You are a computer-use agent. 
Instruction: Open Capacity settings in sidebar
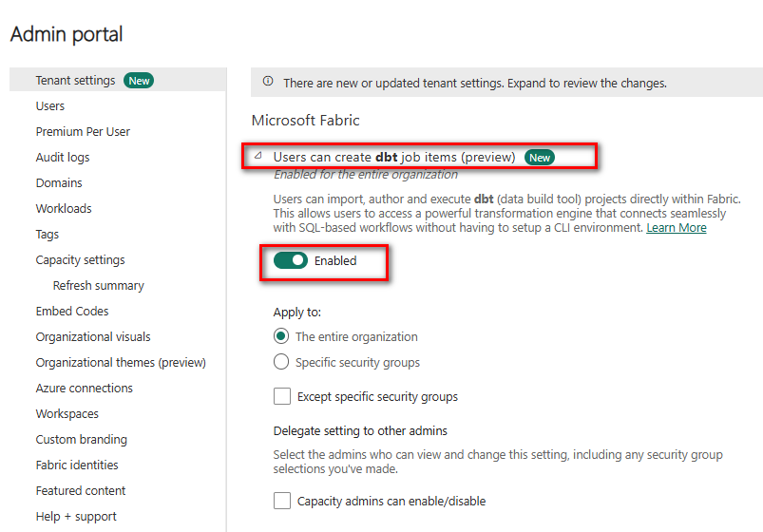tap(81, 260)
